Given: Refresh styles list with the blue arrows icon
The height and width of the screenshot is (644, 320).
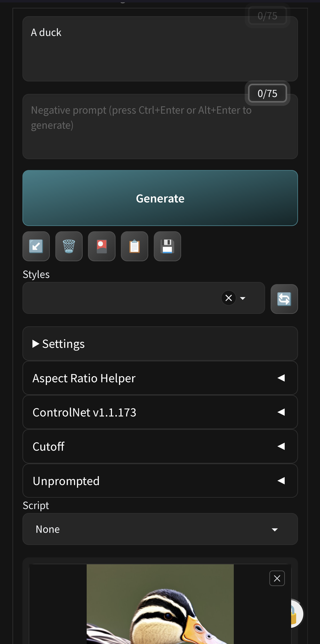Looking at the screenshot, I should 284,299.
